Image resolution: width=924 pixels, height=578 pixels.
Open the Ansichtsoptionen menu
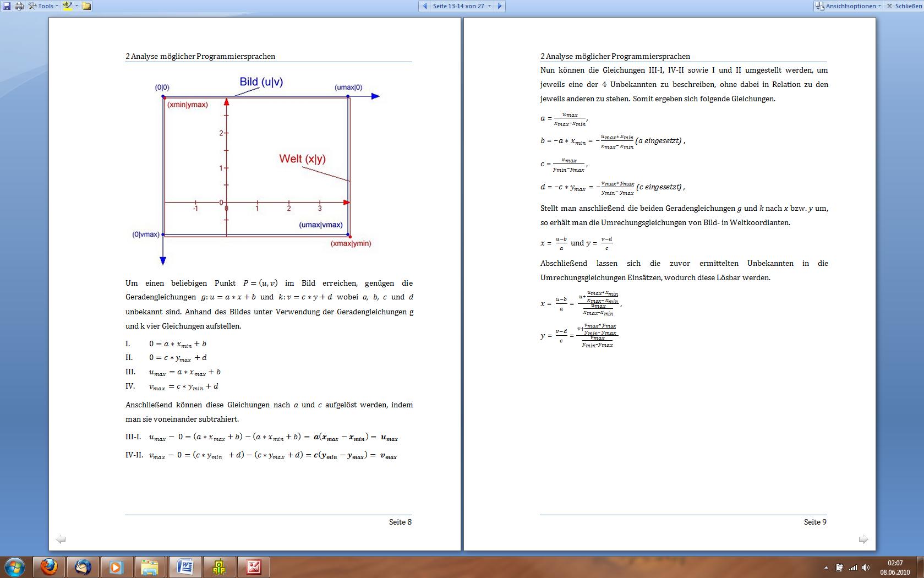[850, 6]
